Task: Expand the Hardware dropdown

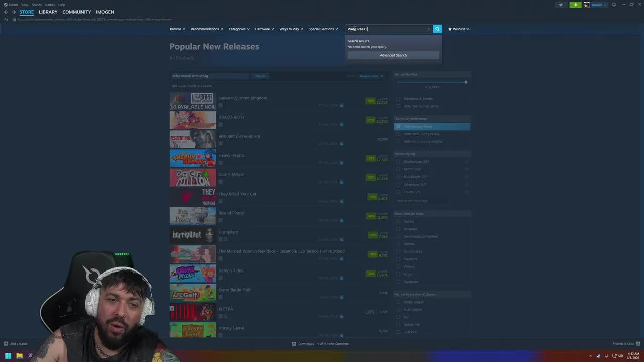Action: [264, 29]
